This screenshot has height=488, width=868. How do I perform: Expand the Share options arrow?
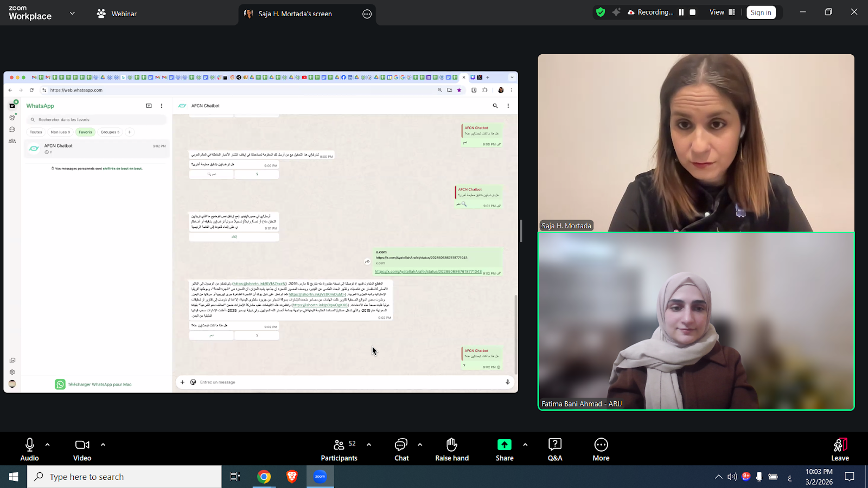525,445
